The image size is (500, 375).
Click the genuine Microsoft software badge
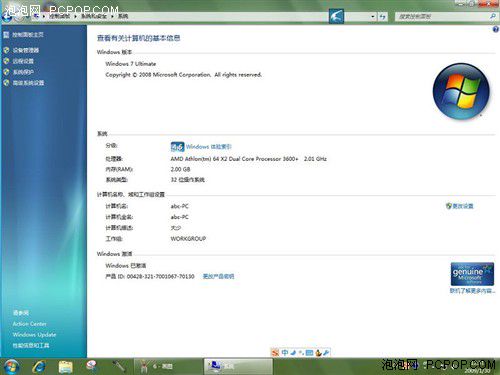pos(472,274)
